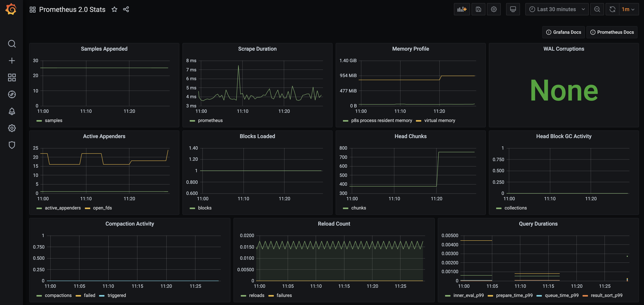644x305 pixels.
Task: Share the dashboard via share icon
Action: [x=126, y=9]
